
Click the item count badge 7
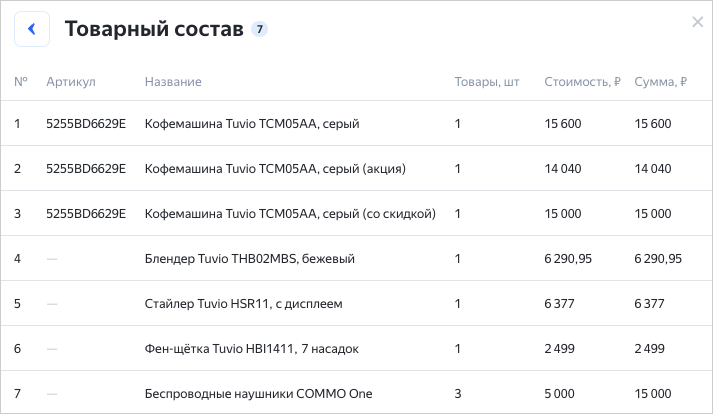260,29
